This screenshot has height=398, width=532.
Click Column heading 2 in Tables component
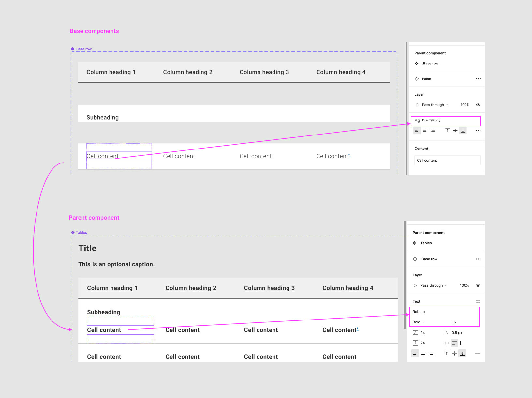191,288
